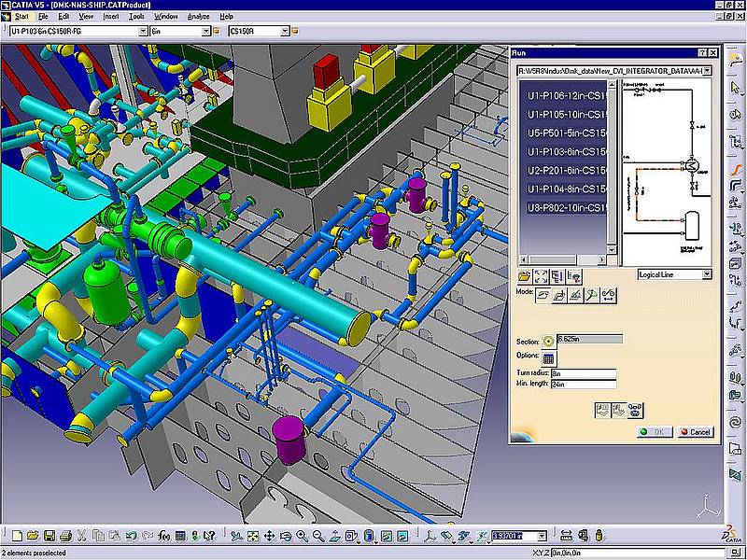Screen dimensions: 747x560
Task: Click the Turn radius input field
Action: [585, 373]
